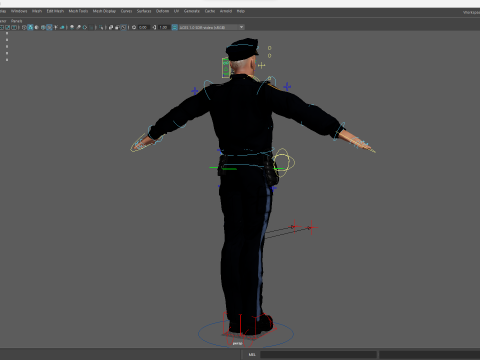Click X-Ray Active Components icon
This screenshot has height=360, width=480.
coord(117,27)
